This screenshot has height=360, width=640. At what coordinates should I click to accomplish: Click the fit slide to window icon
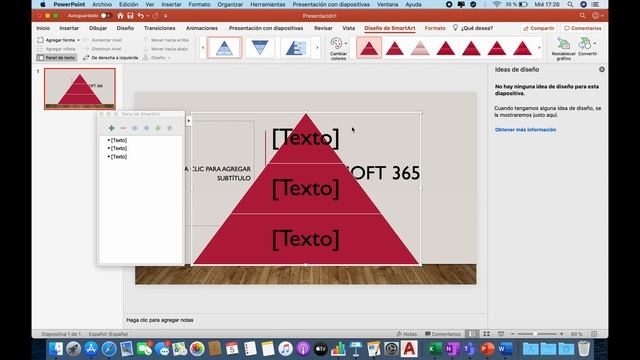[594, 334]
